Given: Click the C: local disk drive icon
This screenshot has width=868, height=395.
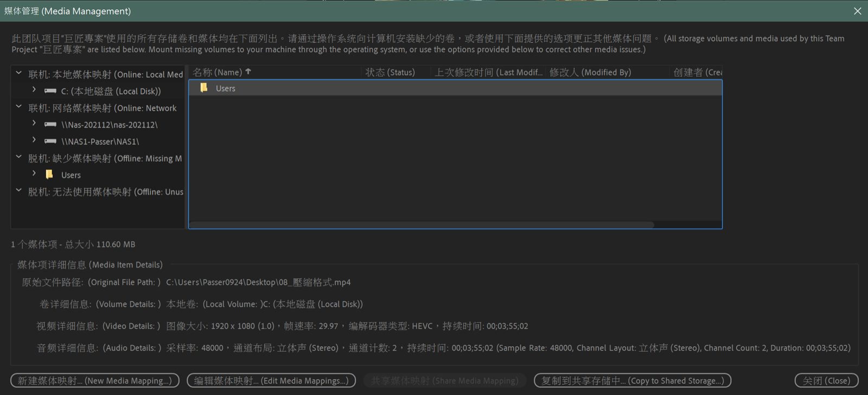Looking at the screenshot, I should coord(50,91).
